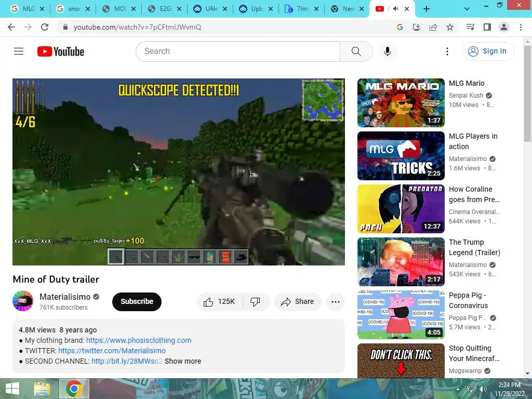Click share this page icon in toolbar
This screenshot has width=532, height=399.
coord(433,27)
